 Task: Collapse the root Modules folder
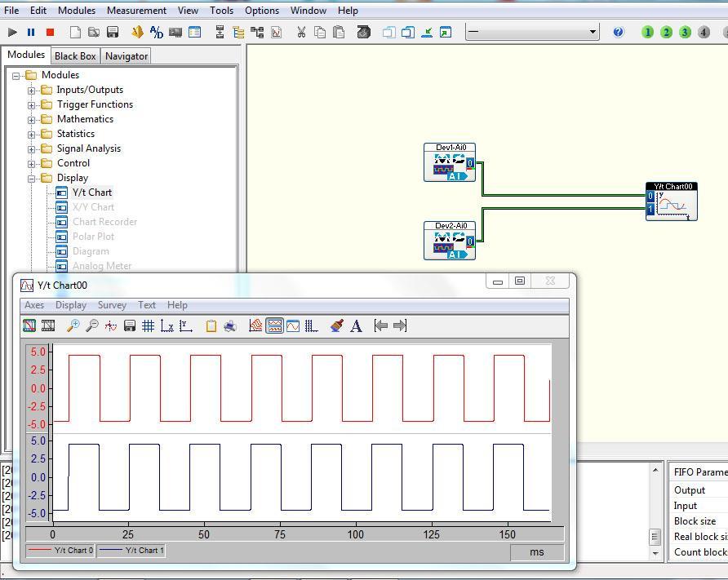pos(16,76)
